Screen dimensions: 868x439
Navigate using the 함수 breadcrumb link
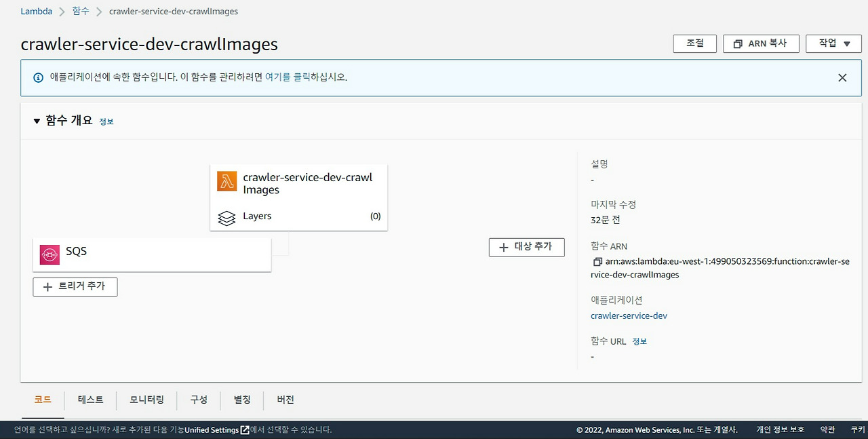point(80,11)
